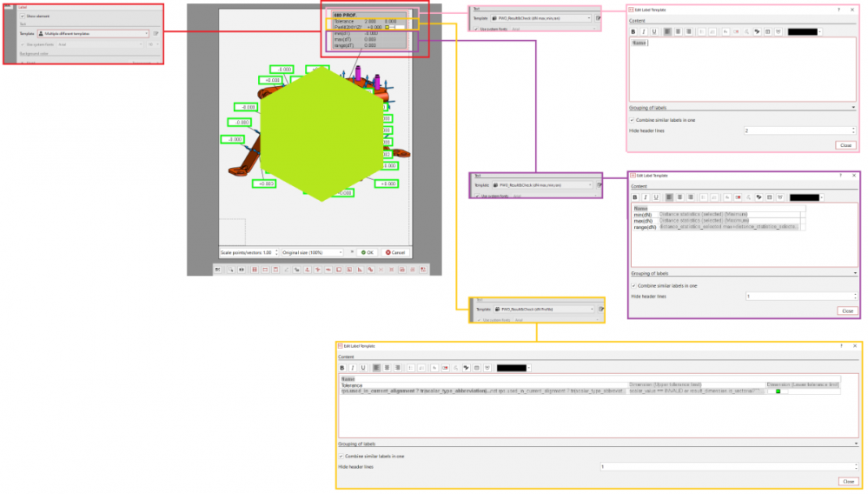
Task: Click Close button in the yellow dialog
Action: click(848, 481)
